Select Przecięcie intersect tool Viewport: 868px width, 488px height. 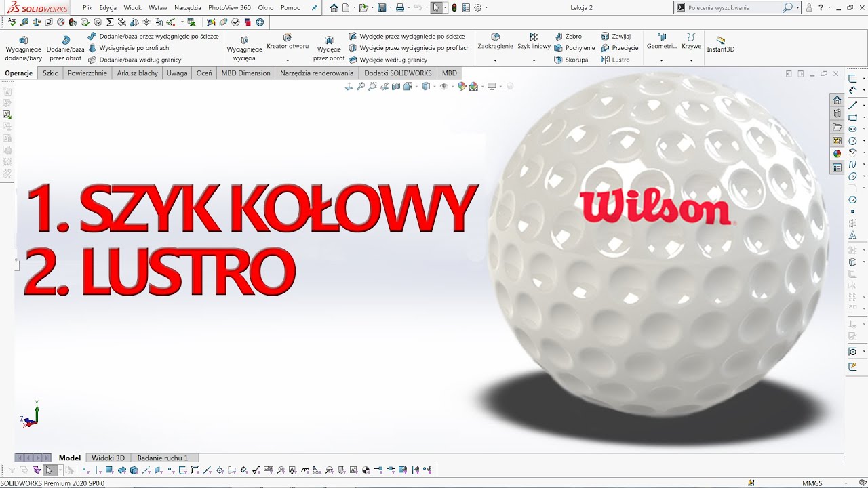click(x=619, y=48)
